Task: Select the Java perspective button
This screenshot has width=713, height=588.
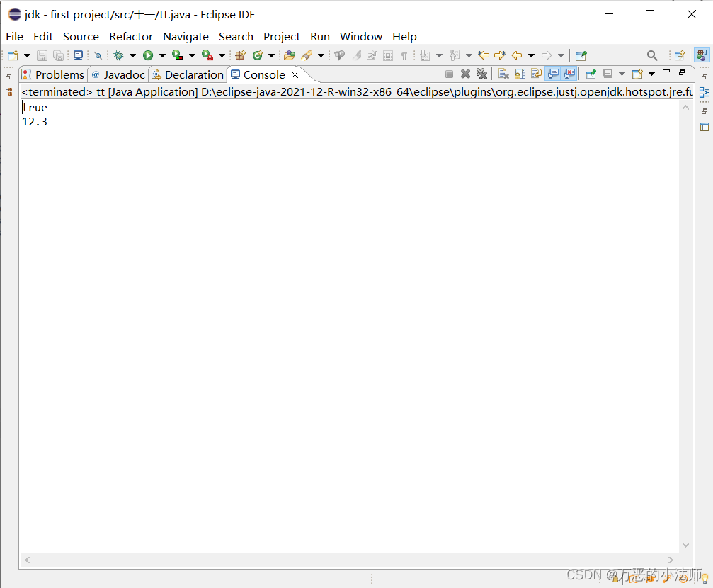Action: pos(702,55)
